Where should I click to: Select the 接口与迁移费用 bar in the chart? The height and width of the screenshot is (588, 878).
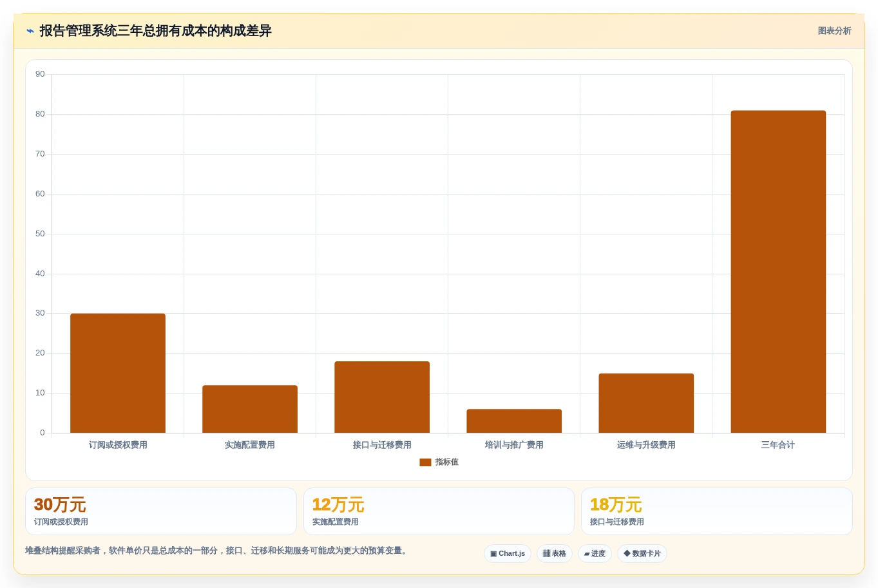(382, 397)
